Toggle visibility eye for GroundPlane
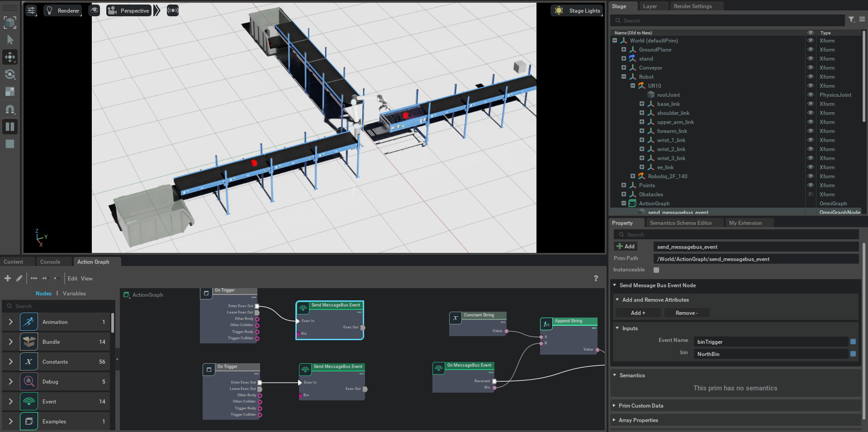The image size is (868, 432). pos(811,50)
